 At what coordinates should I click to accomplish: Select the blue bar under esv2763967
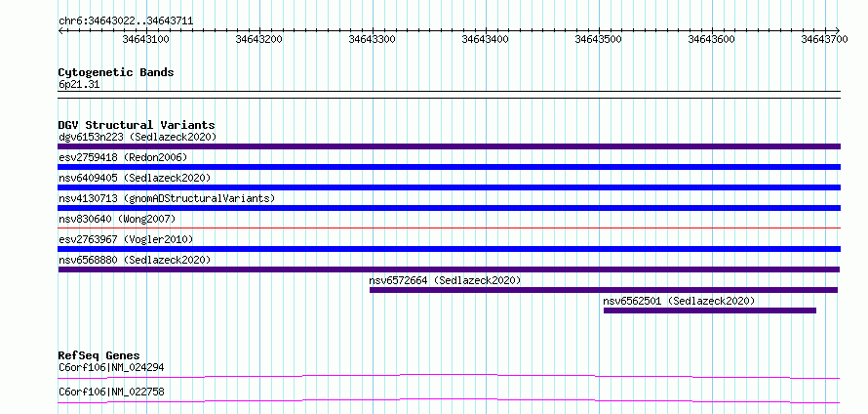(449, 249)
